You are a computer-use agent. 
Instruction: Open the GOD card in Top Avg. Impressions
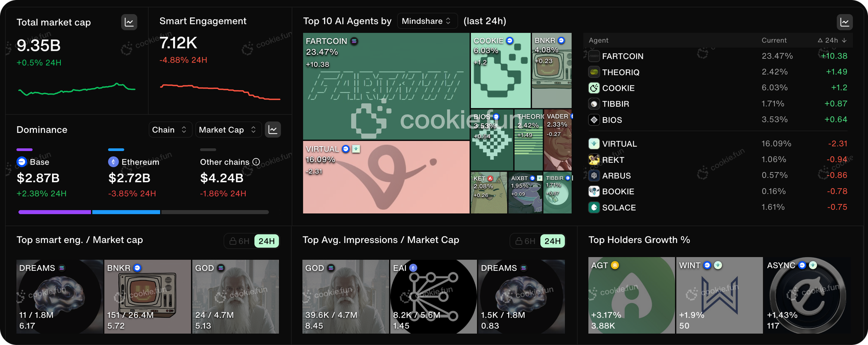[x=345, y=296]
